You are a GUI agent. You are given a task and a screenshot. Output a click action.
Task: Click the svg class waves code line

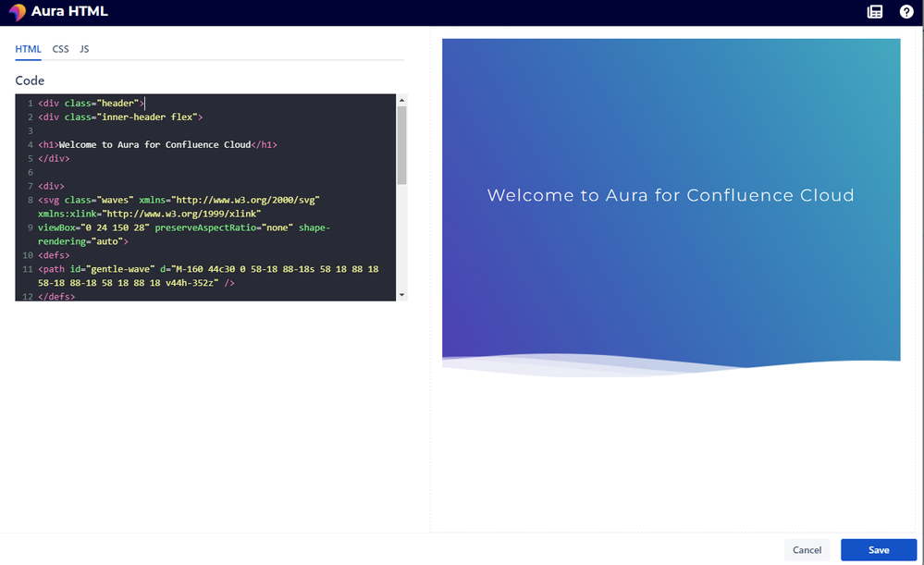pos(179,201)
